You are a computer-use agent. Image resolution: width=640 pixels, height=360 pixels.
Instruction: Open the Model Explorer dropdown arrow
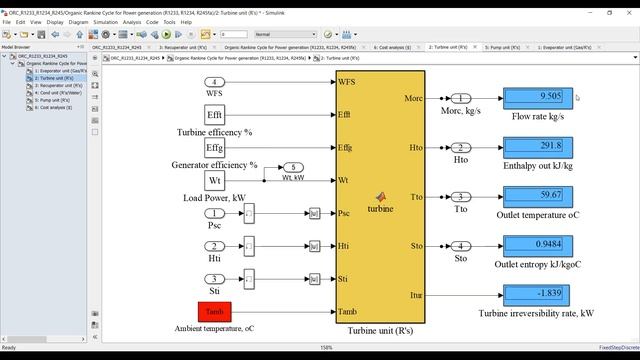[131, 35]
